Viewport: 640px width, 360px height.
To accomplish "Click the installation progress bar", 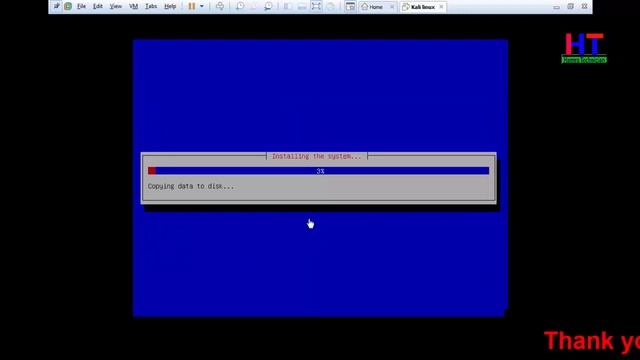I will [x=318, y=171].
